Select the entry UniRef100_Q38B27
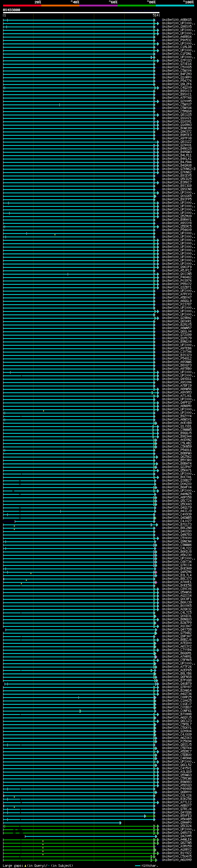 [x=177, y=481]
